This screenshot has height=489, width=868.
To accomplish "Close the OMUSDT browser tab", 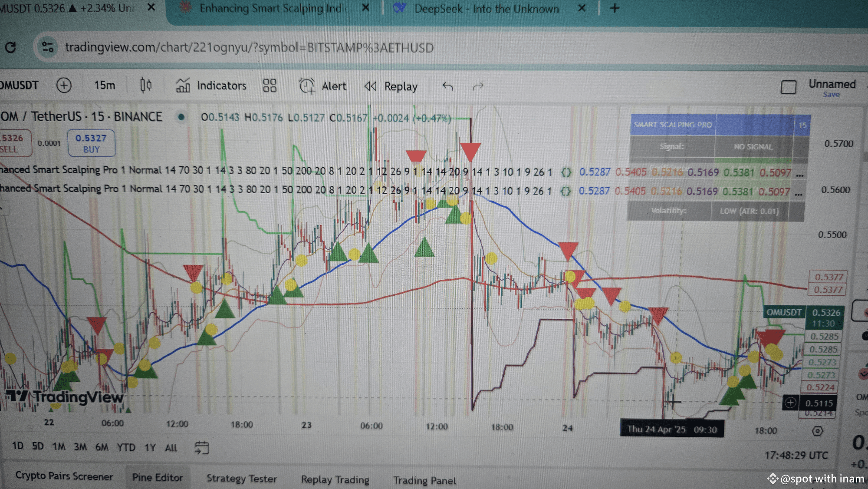I will (151, 7).
